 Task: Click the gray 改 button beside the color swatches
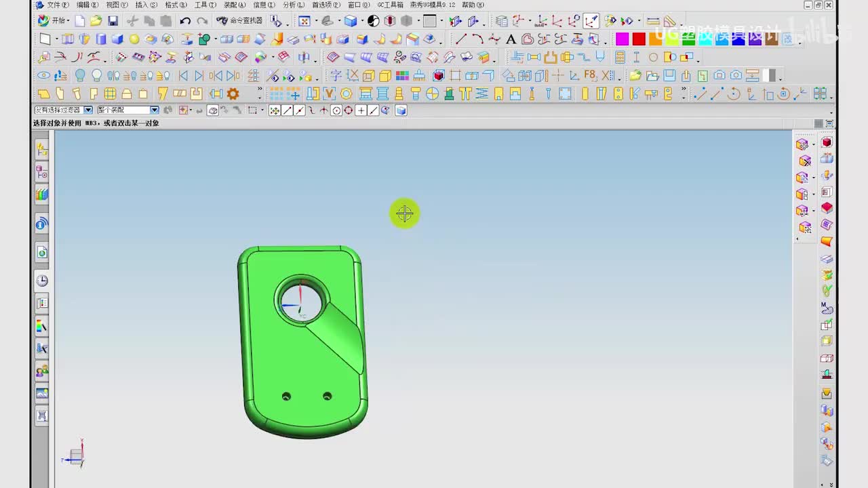pos(788,39)
